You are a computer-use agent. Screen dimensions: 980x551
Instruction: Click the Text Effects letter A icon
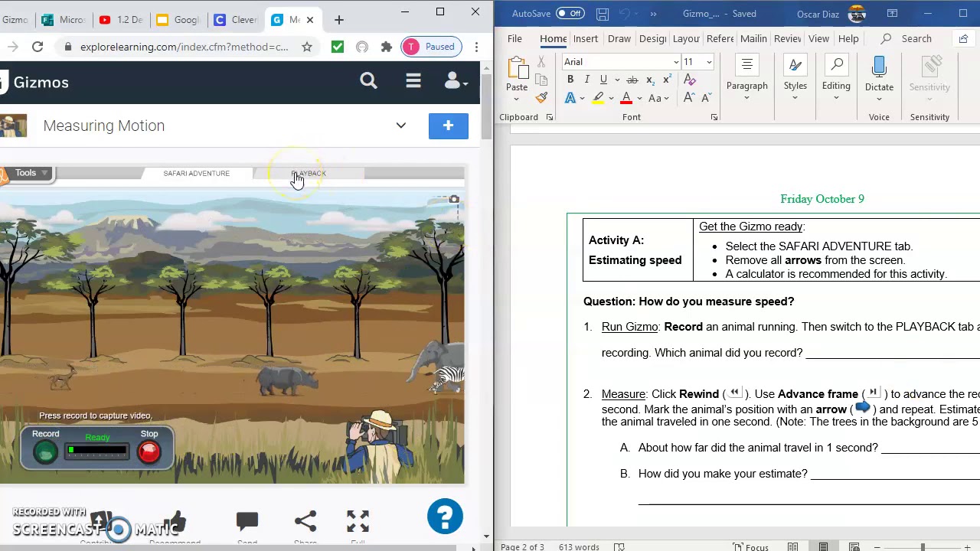pyautogui.click(x=570, y=98)
